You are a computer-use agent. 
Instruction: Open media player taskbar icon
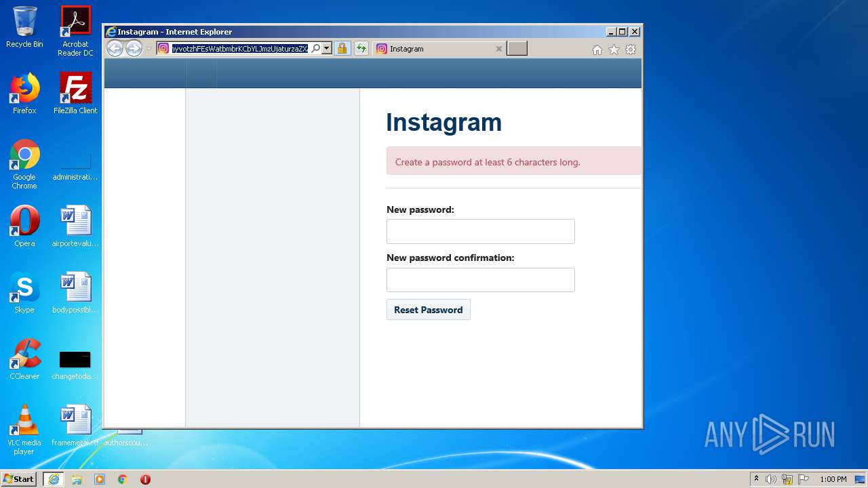tap(100, 479)
